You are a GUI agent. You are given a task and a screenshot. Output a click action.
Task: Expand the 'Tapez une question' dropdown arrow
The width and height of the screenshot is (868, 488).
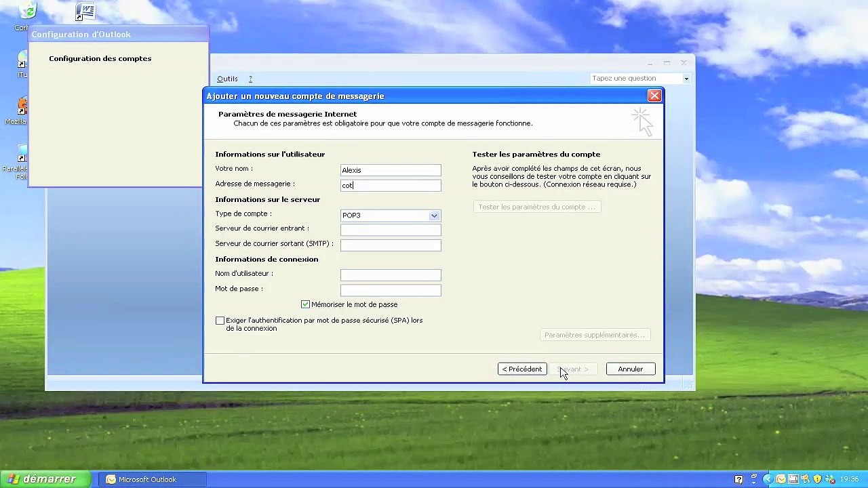[686, 79]
